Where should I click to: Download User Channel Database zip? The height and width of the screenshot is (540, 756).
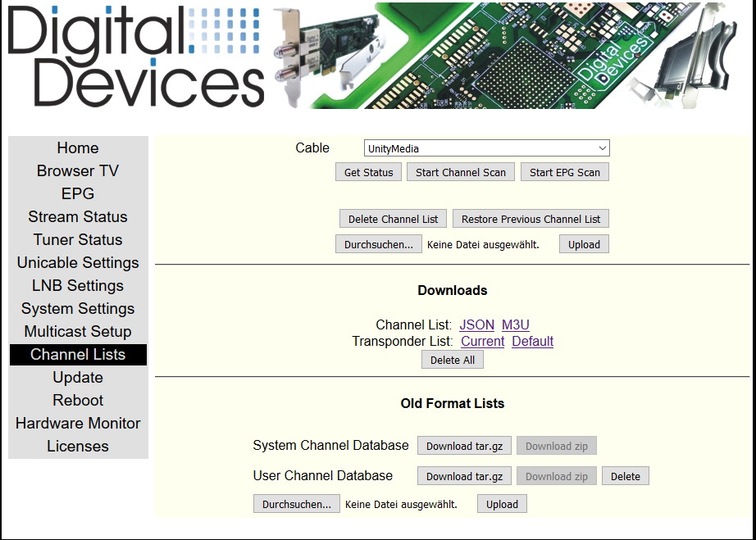tap(557, 476)
